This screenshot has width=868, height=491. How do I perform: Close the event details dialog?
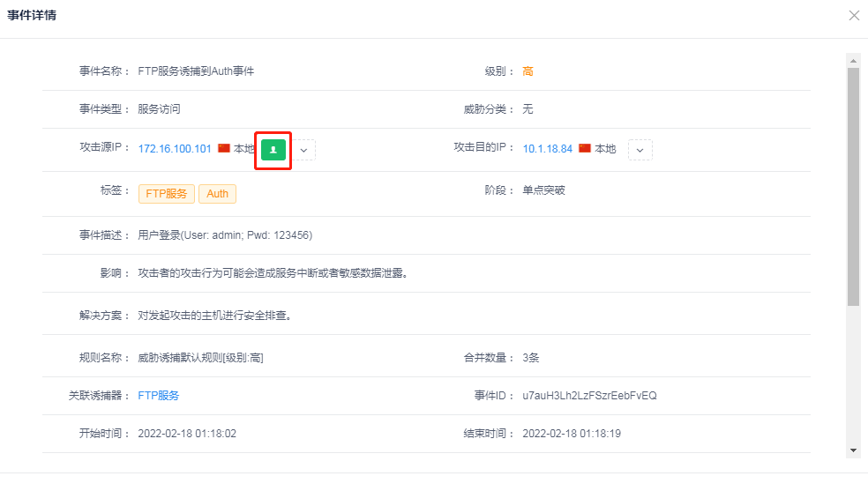853,16
